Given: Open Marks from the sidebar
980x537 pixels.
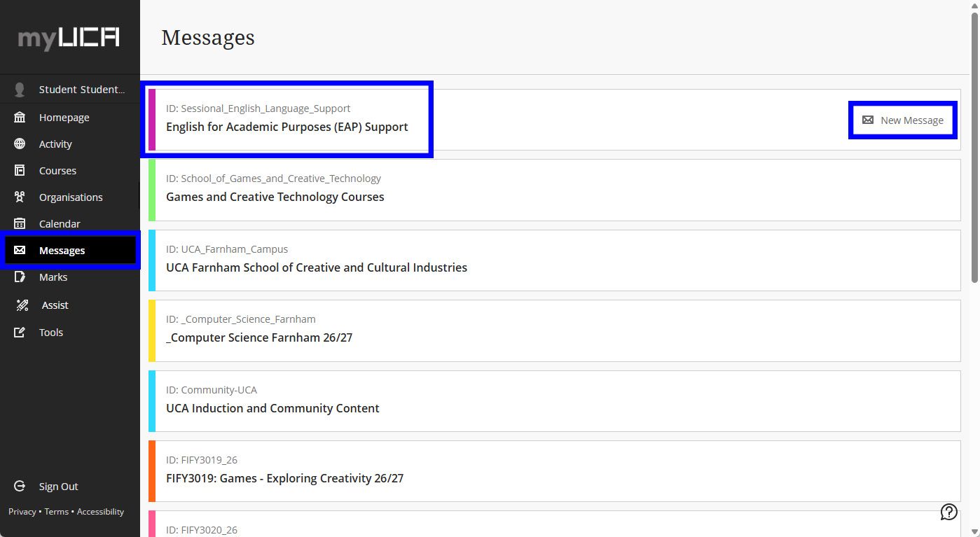Looking at the screenshot, I should point(70,277).
